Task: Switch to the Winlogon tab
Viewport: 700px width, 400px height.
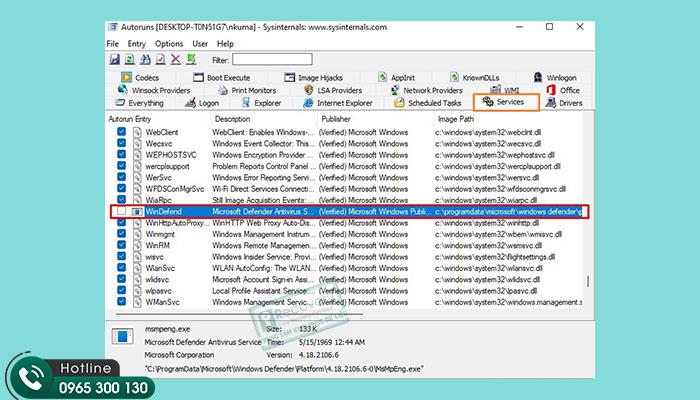Action: pos(555,78)
